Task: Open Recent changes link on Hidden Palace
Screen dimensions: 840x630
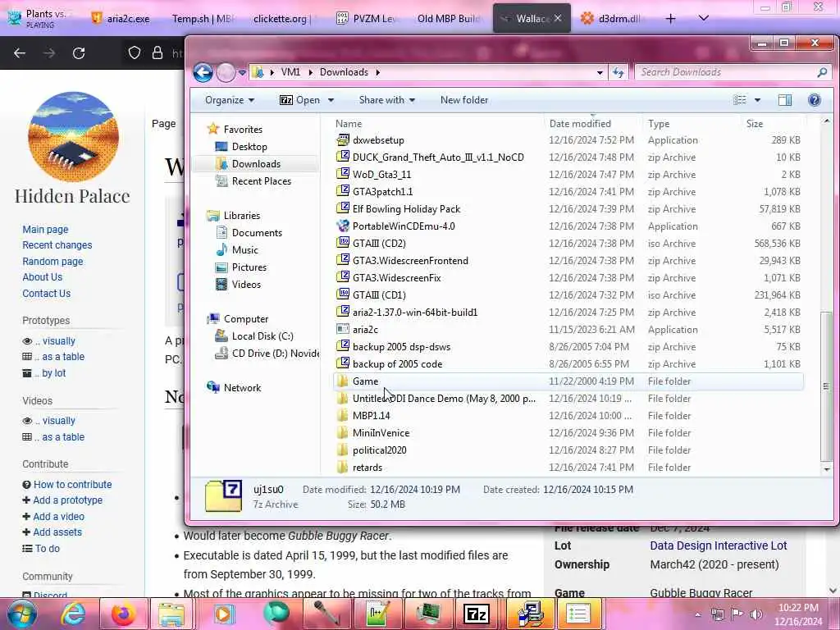Action: coord(57,245)
